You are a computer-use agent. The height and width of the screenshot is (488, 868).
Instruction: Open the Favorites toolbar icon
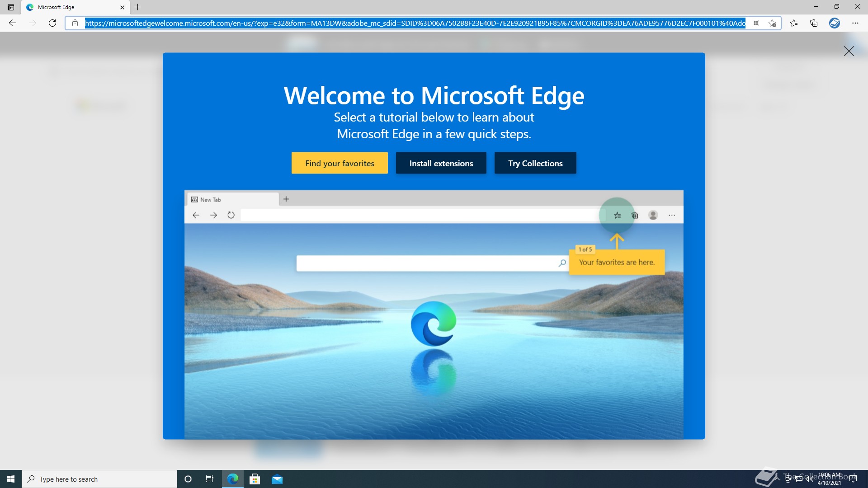pyautogui.click(x=794, y=23)
